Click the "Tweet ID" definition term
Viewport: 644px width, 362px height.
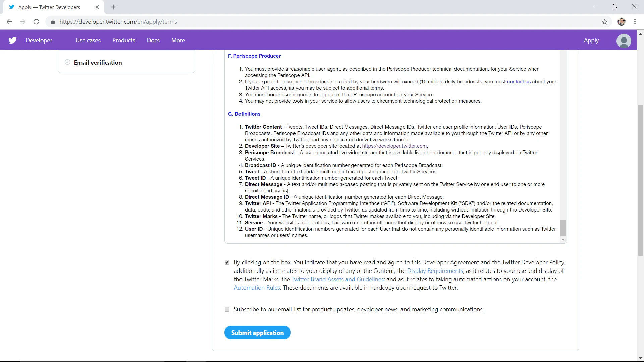[x=255, y=178]
